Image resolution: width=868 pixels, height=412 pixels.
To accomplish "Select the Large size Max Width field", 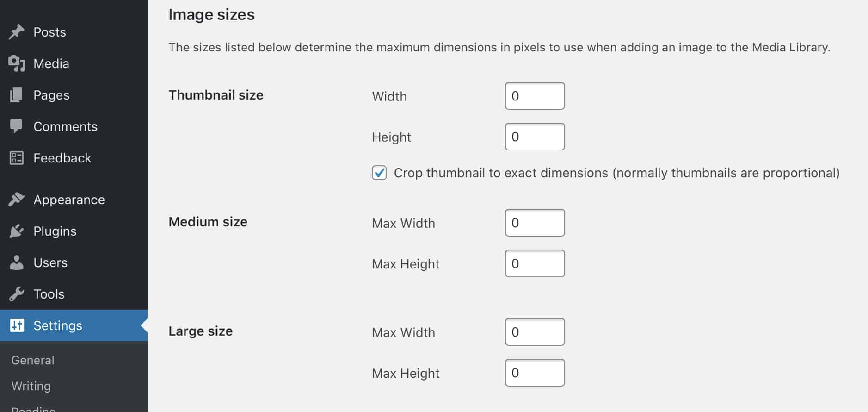I will click(535, 332).
